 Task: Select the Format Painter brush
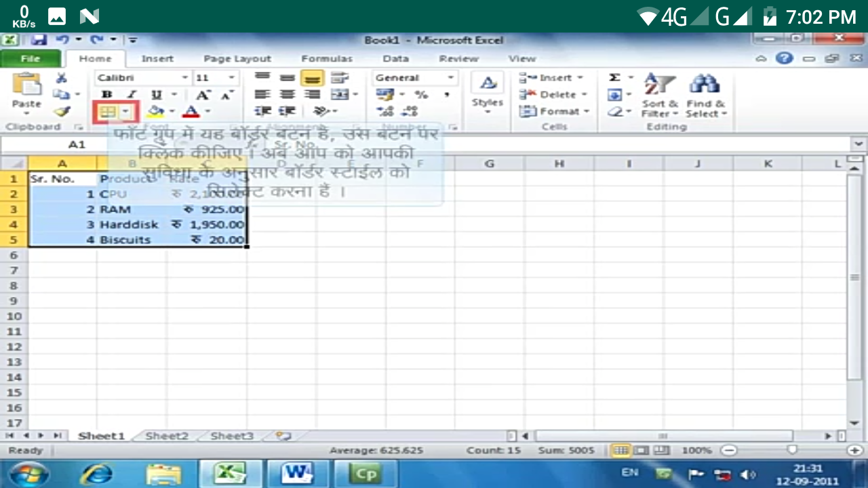(x=62, y=111)
